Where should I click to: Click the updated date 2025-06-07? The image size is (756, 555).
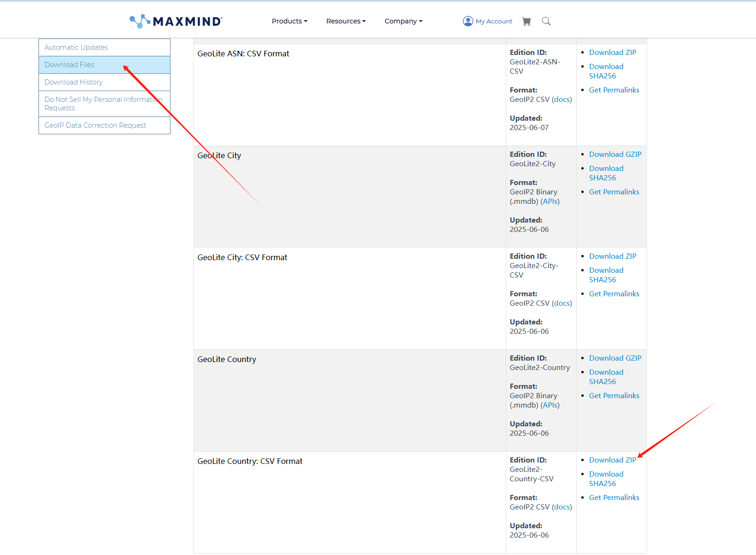529,128
